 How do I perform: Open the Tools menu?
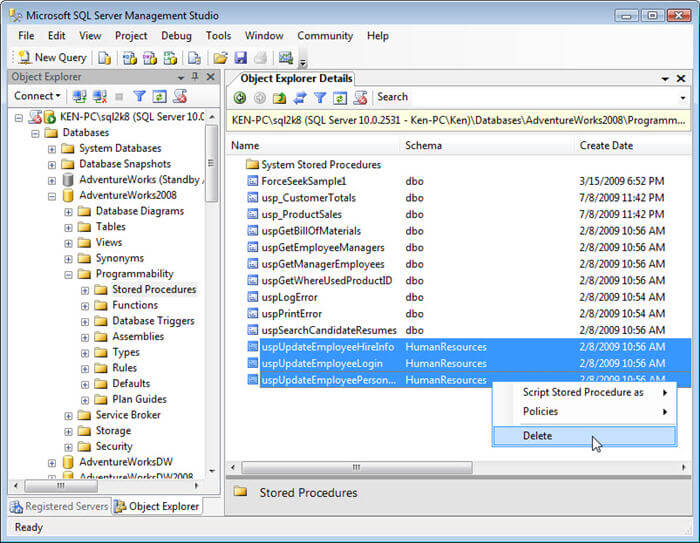tap(218, 36)
